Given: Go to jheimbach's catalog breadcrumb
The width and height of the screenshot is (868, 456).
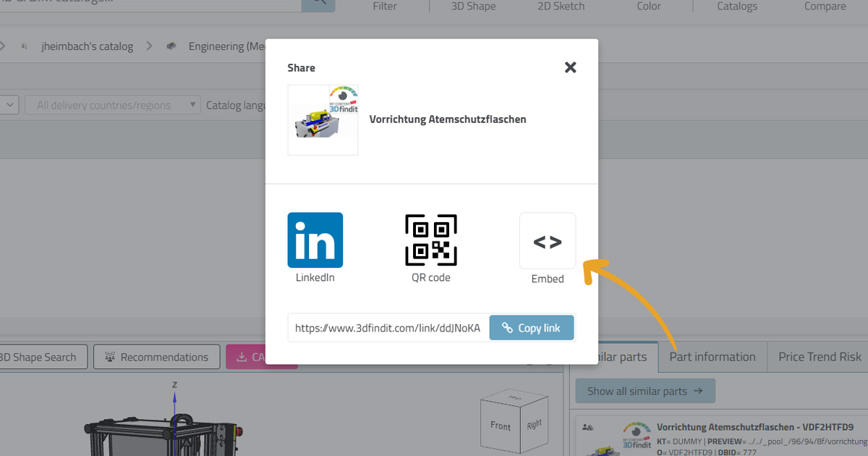Looking at the screenshot, I should point(87,46).
